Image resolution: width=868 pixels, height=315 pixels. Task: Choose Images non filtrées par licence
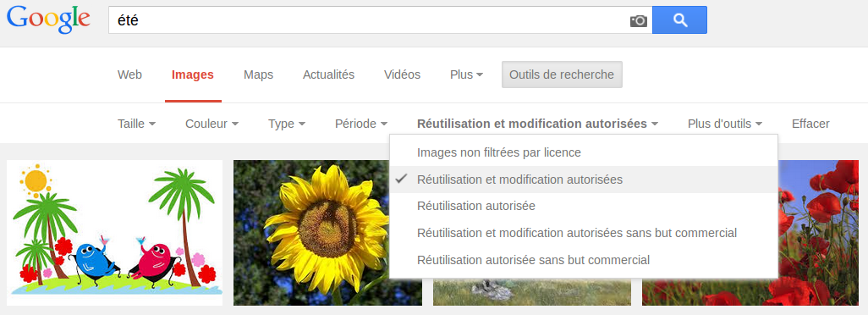(x=584, y=152)
